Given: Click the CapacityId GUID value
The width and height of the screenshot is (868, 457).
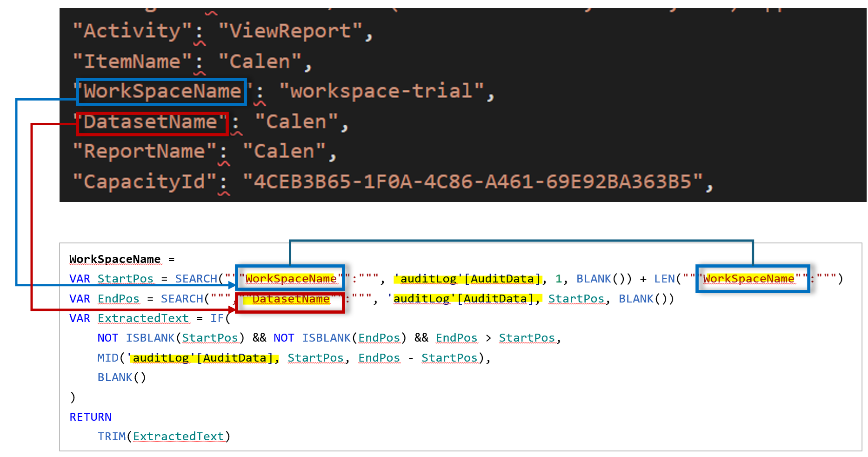Looking at the screenshot, I should pos(473,181).
